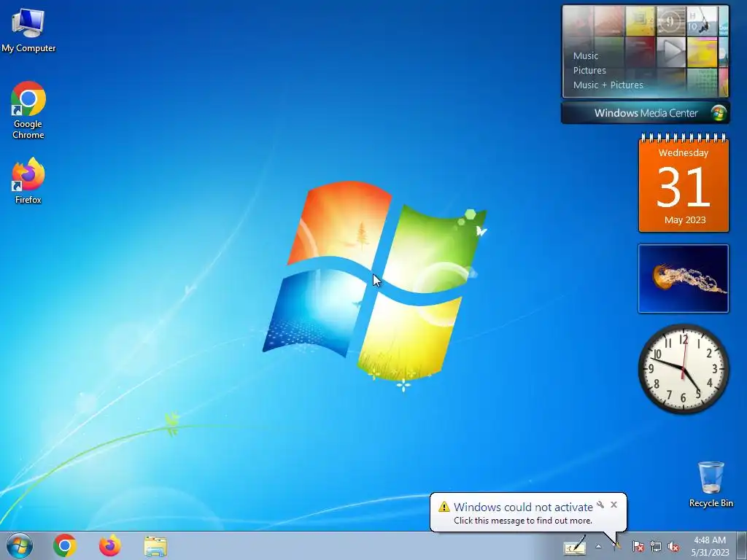Launch Chrome from the taskbar
The width and height of the screenshot is (747, 560).
point(65,545)
